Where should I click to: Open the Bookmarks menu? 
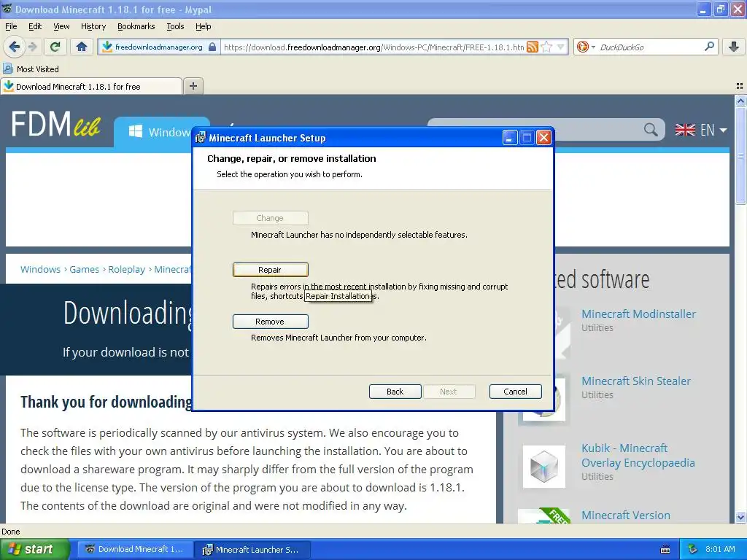click(136, 26)
